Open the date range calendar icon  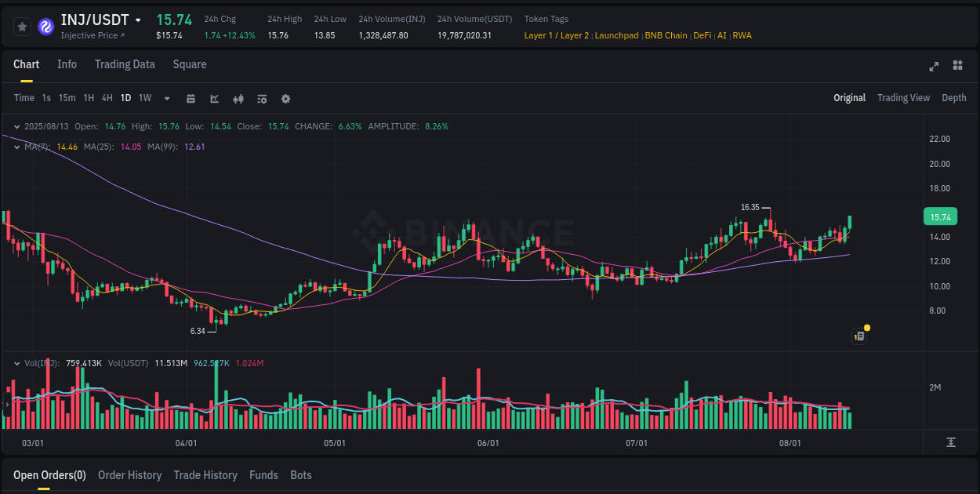pyautogui.click(x=191, y=98)
